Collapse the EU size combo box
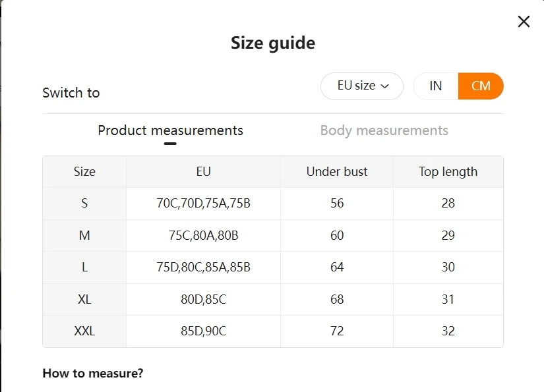This screenshot has width=544, height=392. [x=361, y=86]
